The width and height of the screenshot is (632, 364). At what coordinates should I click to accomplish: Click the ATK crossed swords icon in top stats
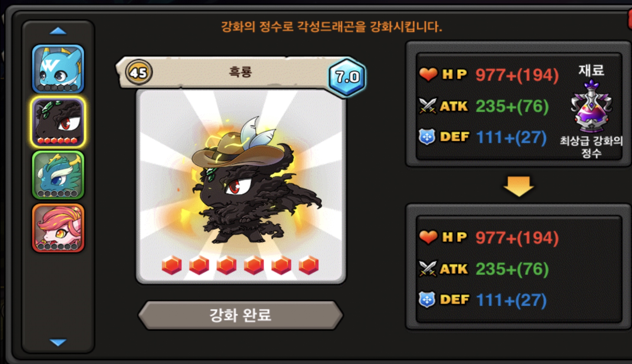coord(428,106)
